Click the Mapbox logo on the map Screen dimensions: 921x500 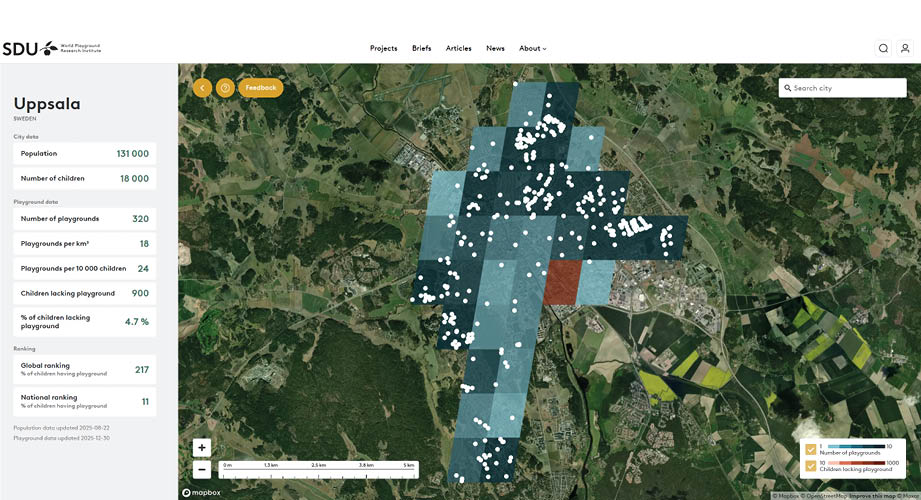(201, 493)
